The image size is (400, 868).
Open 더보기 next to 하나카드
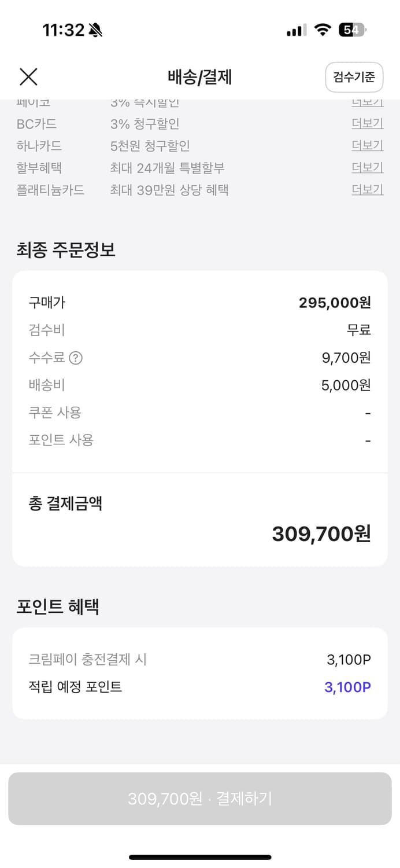pyautogui.click(x=368, y=145)
